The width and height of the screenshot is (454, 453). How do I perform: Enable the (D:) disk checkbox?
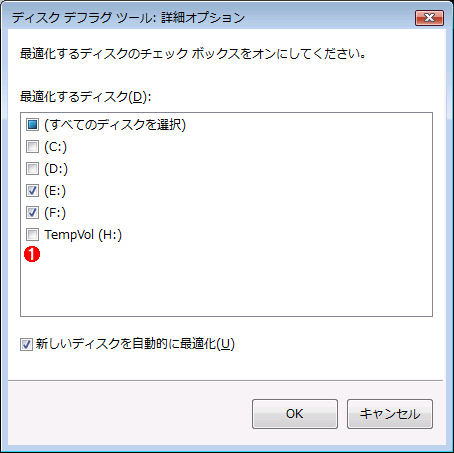tap(32, 169)
